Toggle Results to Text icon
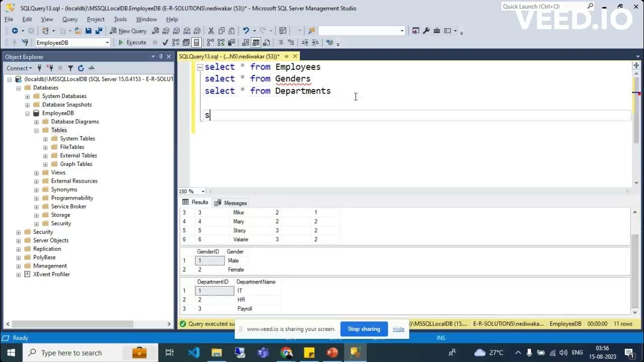 tap(246, 43)
